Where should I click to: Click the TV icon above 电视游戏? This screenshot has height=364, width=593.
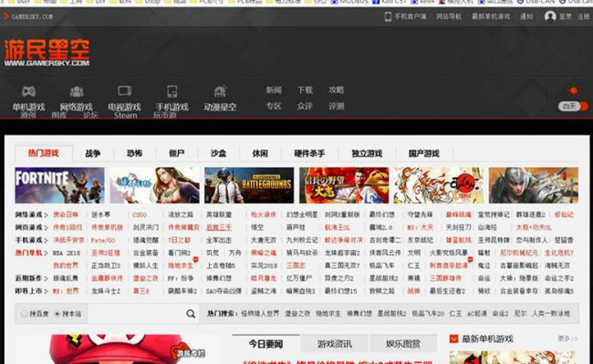pos(124,91)
